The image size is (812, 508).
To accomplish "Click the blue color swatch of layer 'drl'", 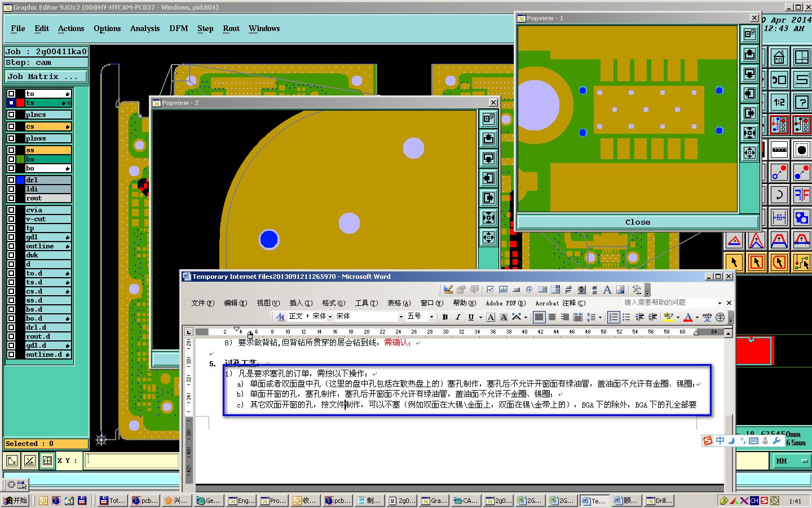I will [20, 180].
